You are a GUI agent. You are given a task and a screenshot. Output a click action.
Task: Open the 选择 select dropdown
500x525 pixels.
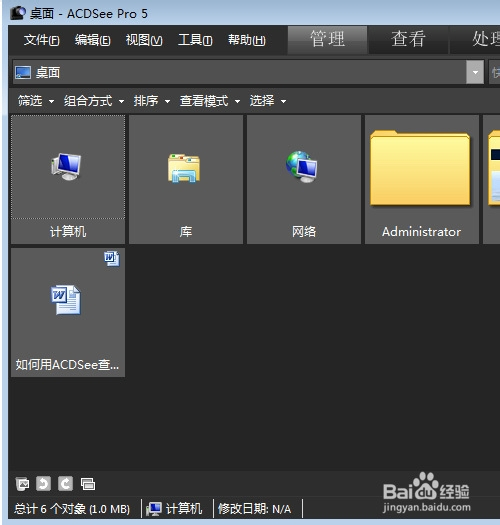(x=268, y=101)
